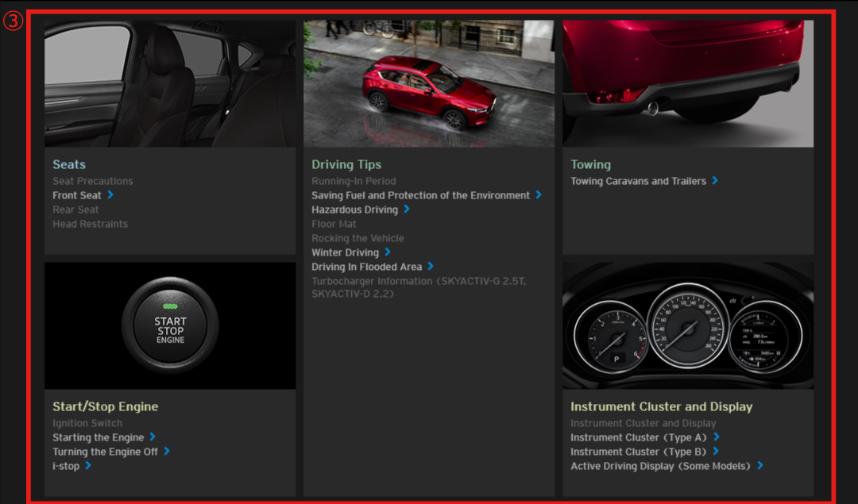Screen dimensions: 858x504
Task: Click the Seats interior thumbnail image
Action: pos(170,83)
